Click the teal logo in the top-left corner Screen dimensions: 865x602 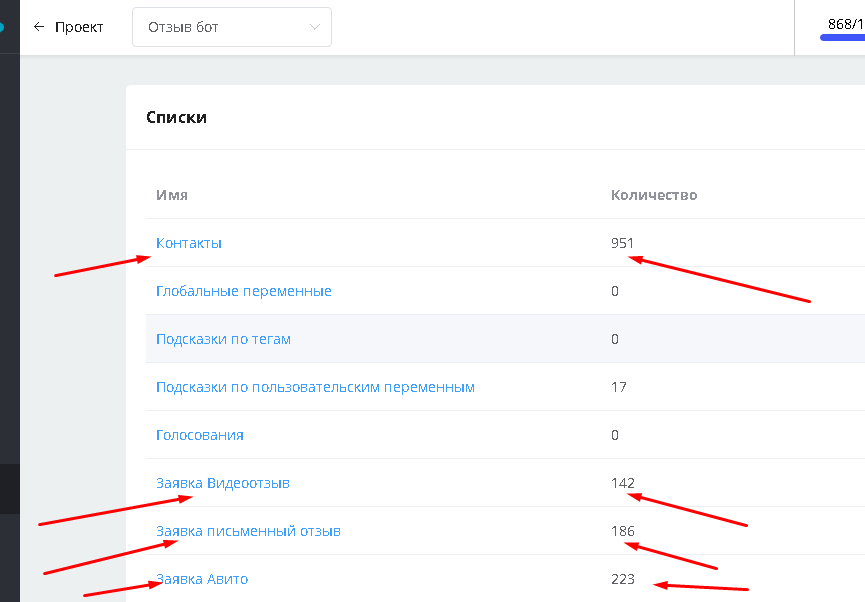pyautogui.click(x=2, y=26)
